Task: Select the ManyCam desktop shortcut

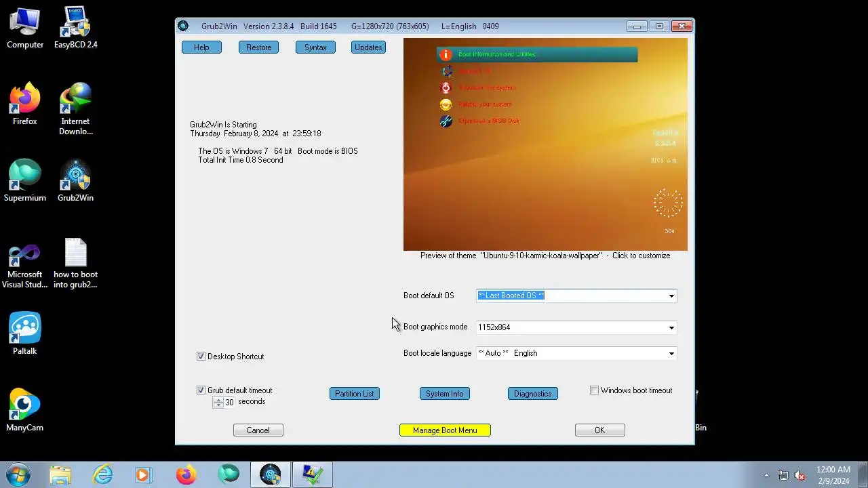Action: pyautogui.click(x=25, y=411)
